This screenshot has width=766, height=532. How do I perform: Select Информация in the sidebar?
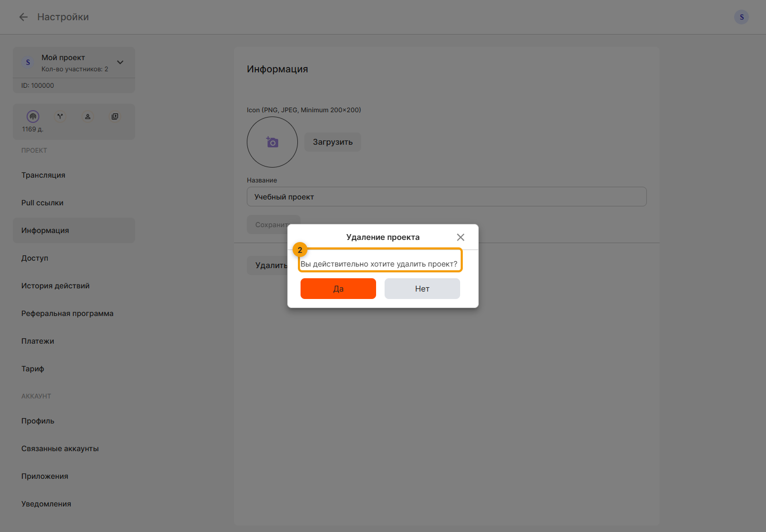pyautogui.click(x=74, y=230)
